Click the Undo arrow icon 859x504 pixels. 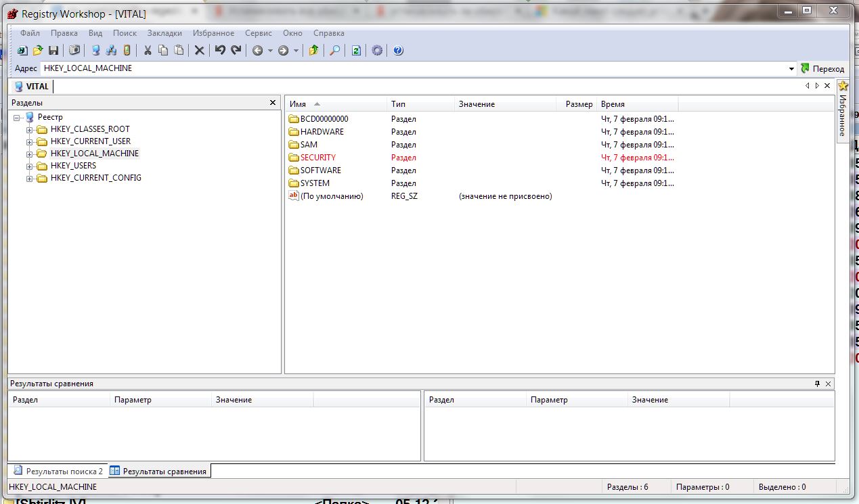220,50
